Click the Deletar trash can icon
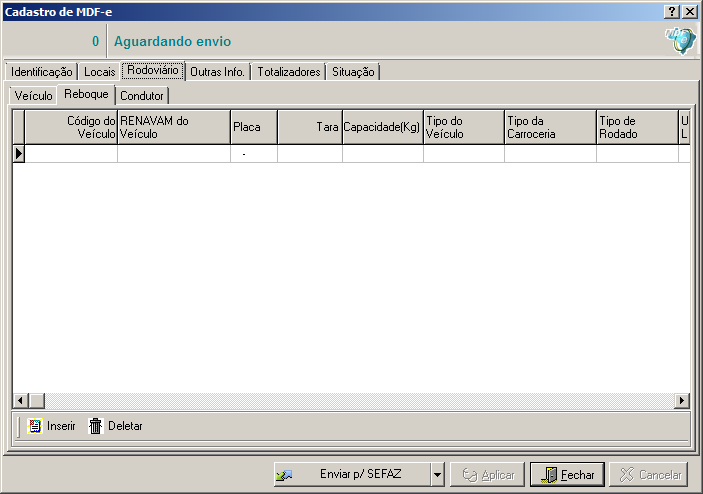Image resolution: width=703 pixels, height=494 pixels. (x=96, y=426)
